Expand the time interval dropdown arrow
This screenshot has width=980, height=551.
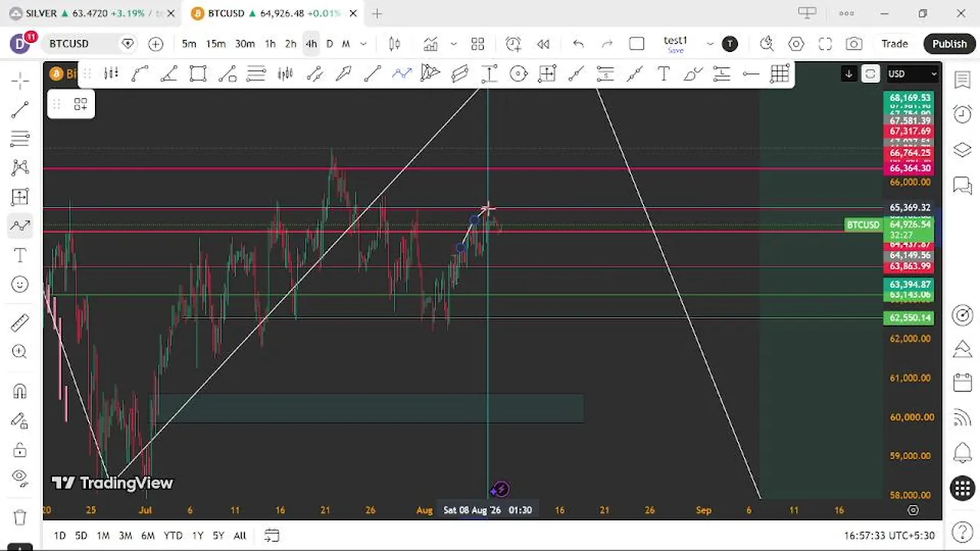[363, 44]
